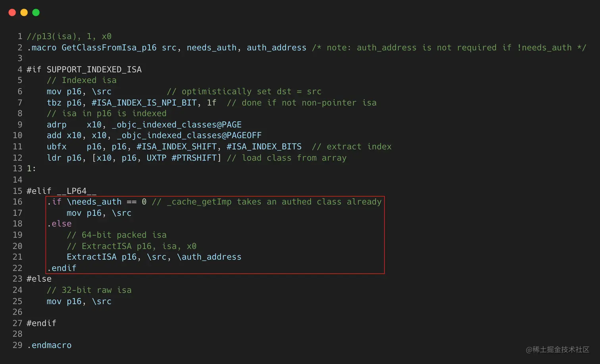
Task: Click \needs_auth condition on line 16
Action: pos(94,202)
